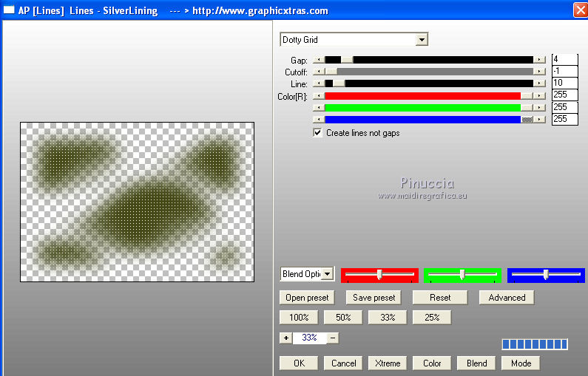Click the Color button
This screenshot has height=376, width=588.
point(432,363)
